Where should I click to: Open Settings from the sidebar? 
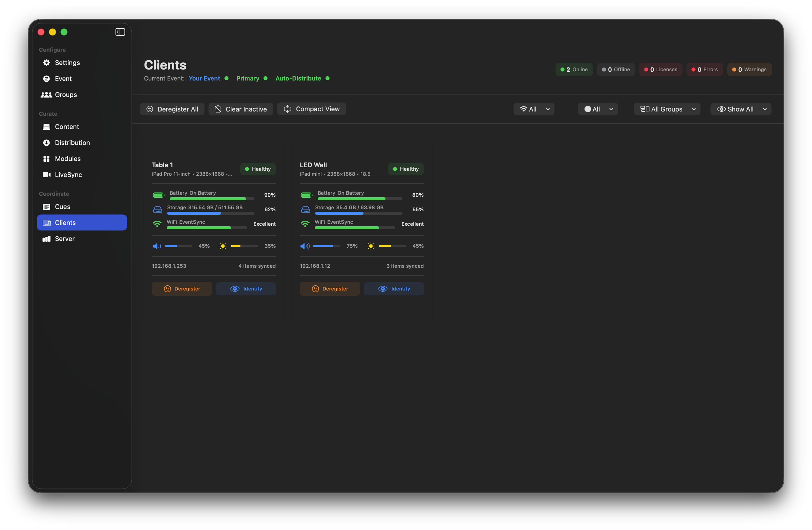pyautogui.click(x=67, y=62)
